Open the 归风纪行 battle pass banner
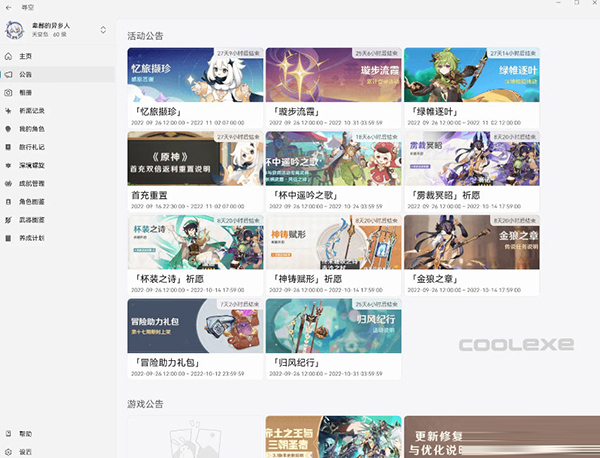 333,326
